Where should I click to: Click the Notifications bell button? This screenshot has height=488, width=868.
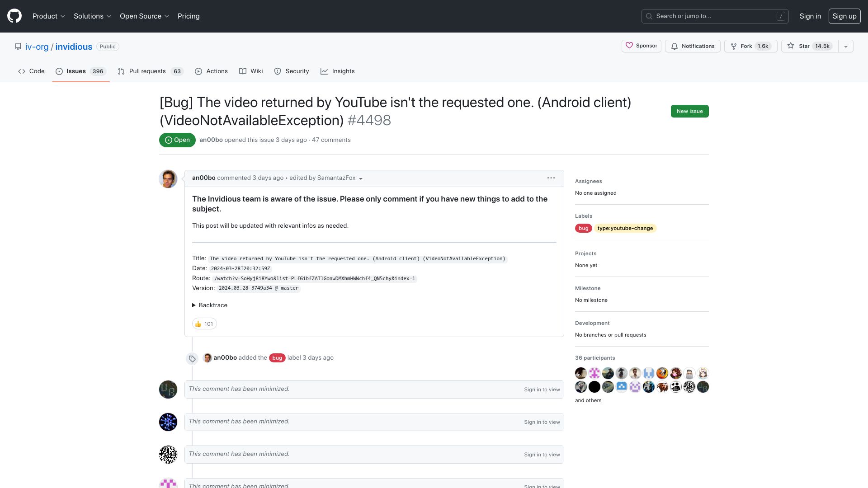tap(693, 46)
